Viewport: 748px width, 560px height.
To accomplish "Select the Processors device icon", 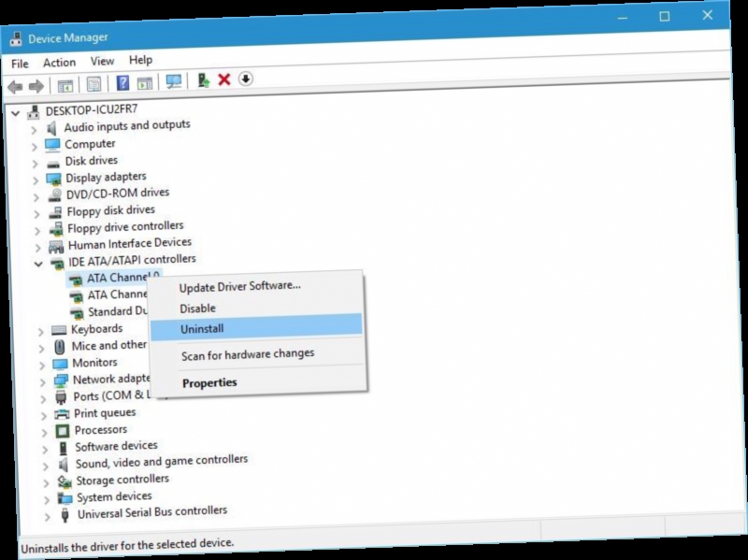I will coord(61,429).
